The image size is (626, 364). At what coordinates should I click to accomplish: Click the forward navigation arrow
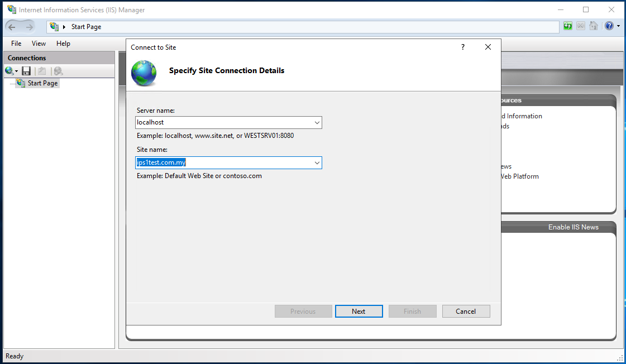[29, 27]
